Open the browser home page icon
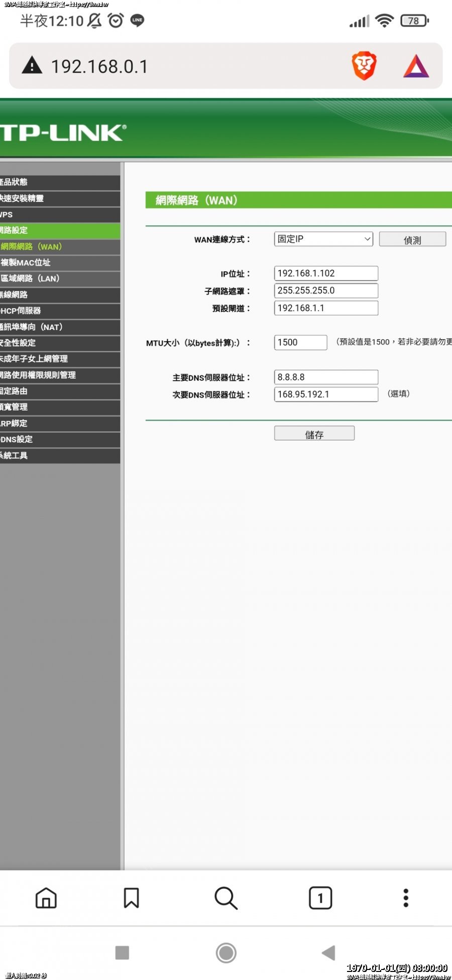Screen dimensions: 452x980 (x=46, y=898)
